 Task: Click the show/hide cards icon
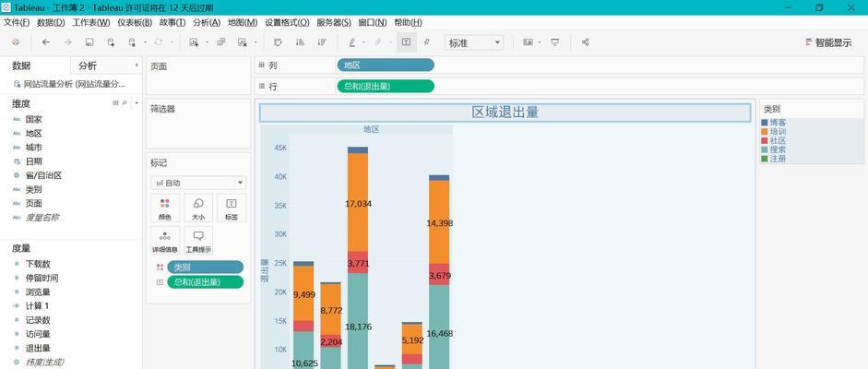[x=529, y=42]
